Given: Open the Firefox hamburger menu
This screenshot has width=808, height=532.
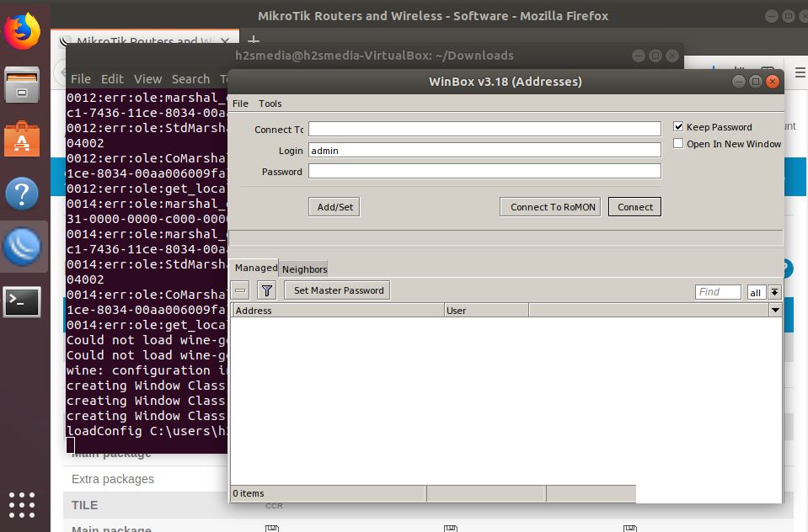Looking at the screenshot, I should click(x=800, y=72).
